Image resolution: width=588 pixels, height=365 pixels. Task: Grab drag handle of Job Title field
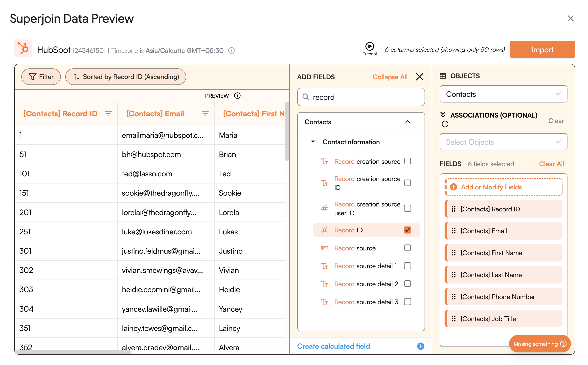tap(453, 319)
